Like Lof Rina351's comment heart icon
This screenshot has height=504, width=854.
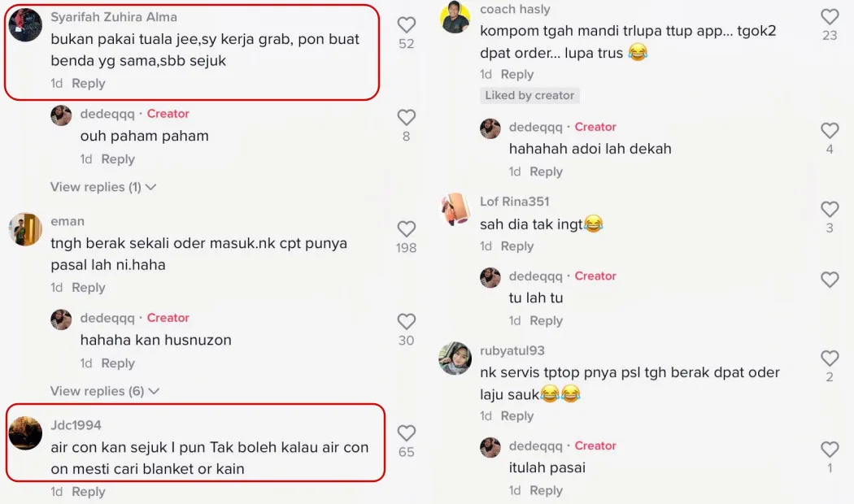point(830,209)
